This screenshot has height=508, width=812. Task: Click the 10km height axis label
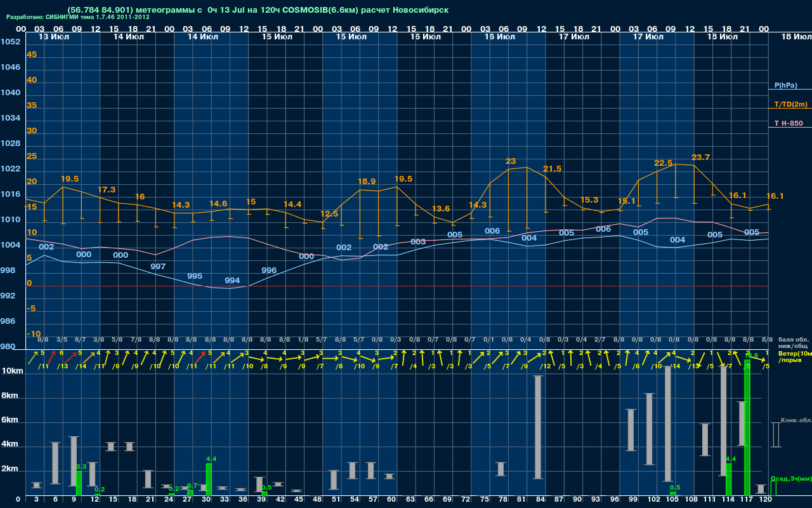(11, 371)
